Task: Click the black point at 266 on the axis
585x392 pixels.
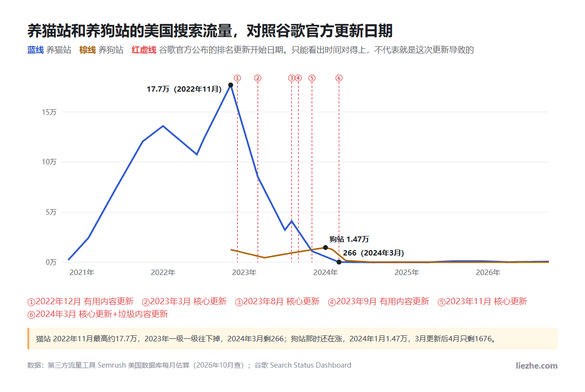Action: [339, 262]
